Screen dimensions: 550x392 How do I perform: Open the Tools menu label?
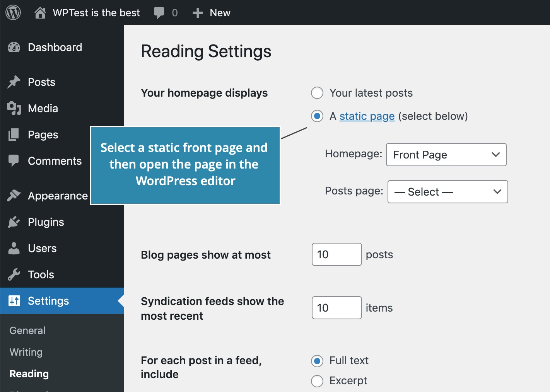[x=41, y=274]
